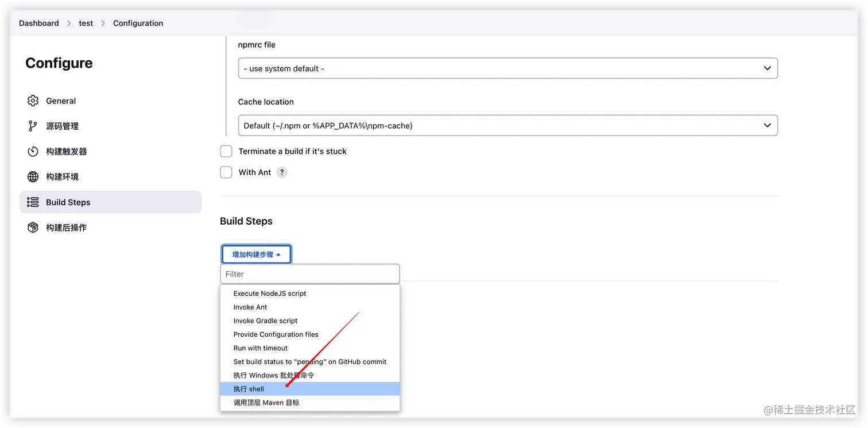Select Execute NodeJS script
The width and height of the screenshot is (868, 428).
click(x=310, y=294)
